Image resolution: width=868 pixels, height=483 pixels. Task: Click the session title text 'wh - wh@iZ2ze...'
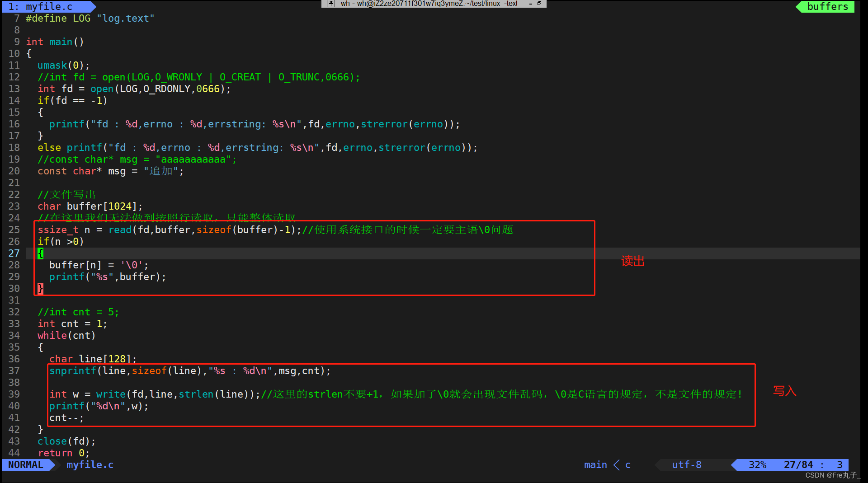[429, 4]
